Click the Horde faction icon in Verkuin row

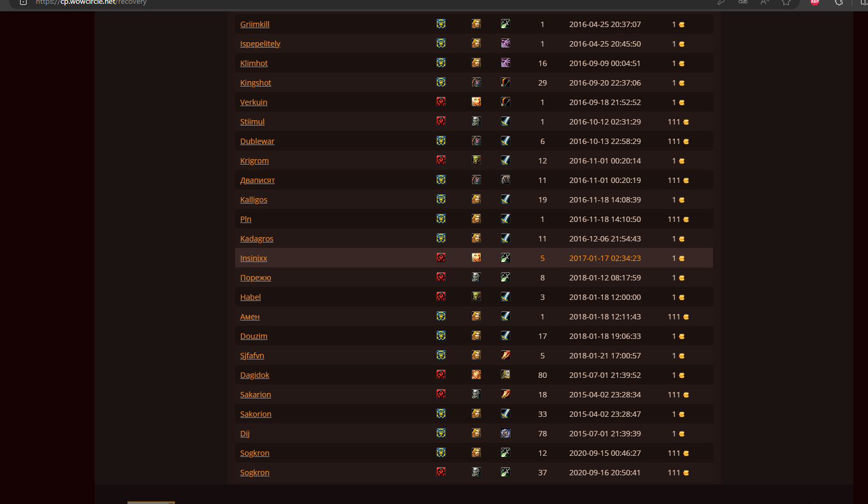coord(441,102)
